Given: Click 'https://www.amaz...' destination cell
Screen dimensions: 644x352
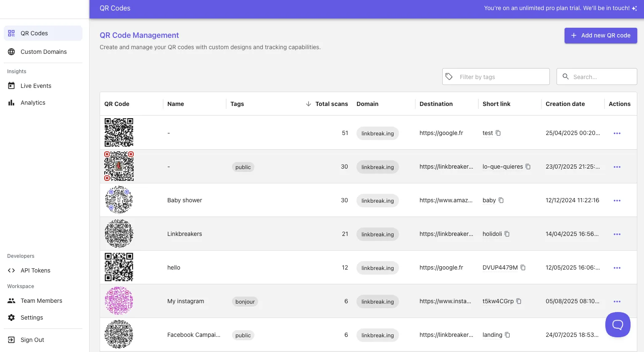Looking at the screenshot, I should (x=446, y=200).
